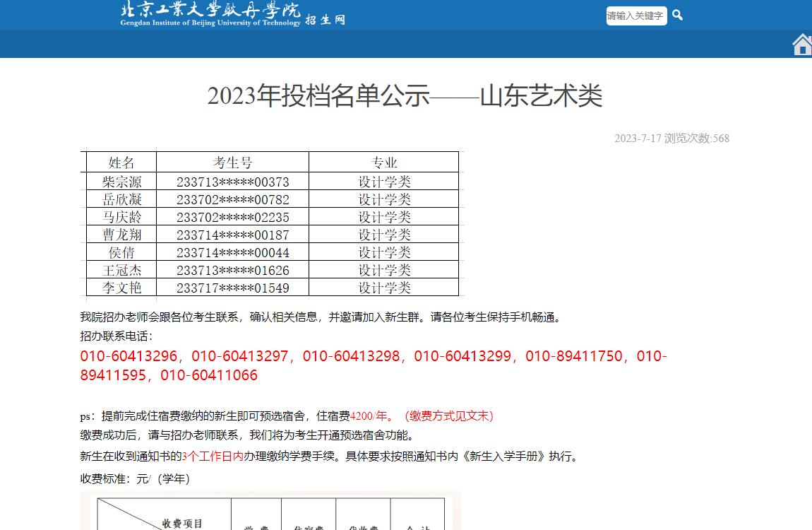Click the name cell 曹龙翔
This screenshot has width=812, height=530.
[x=121, y=235]
